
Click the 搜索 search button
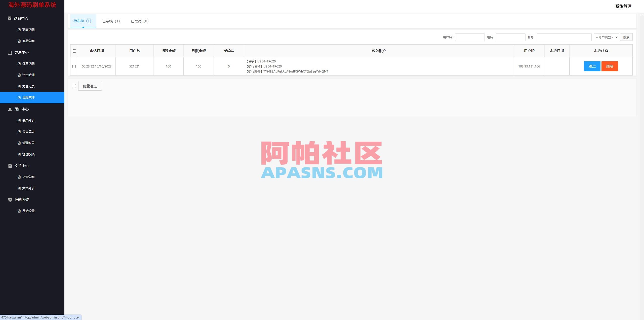pyautogui.click(x=626, y=37)
